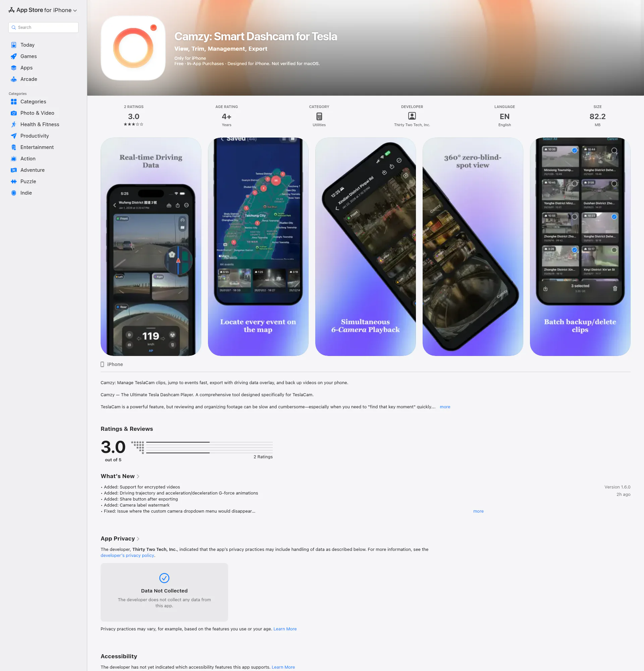Open 360° zero-blind-spot view screenshot
The image size is (644, 671).
coord(473,247)
